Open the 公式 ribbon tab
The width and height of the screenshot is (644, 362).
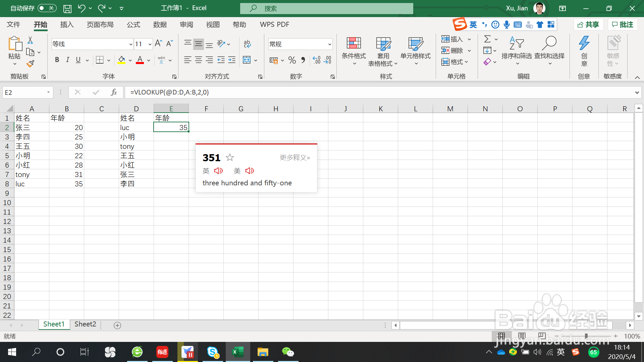click(x=133, y=24)
